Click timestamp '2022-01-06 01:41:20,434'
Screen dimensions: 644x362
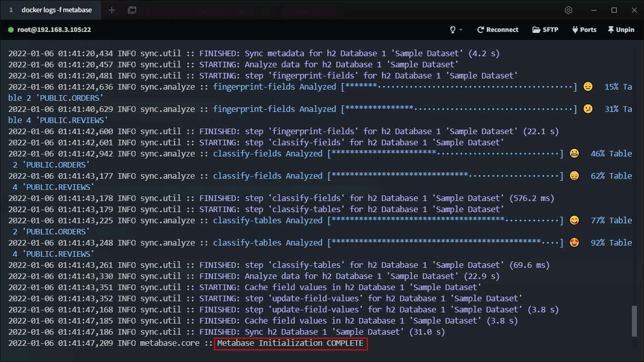[61, 53]
